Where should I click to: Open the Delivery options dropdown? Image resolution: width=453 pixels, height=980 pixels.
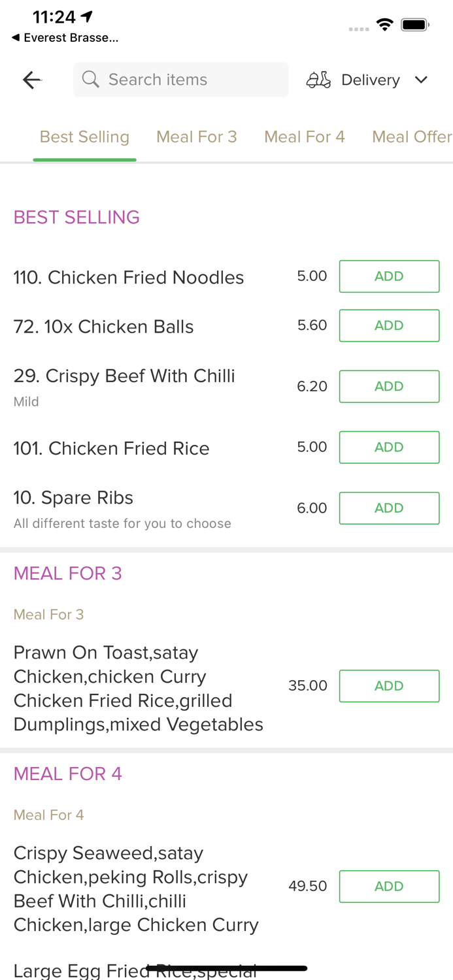[370, 79]
